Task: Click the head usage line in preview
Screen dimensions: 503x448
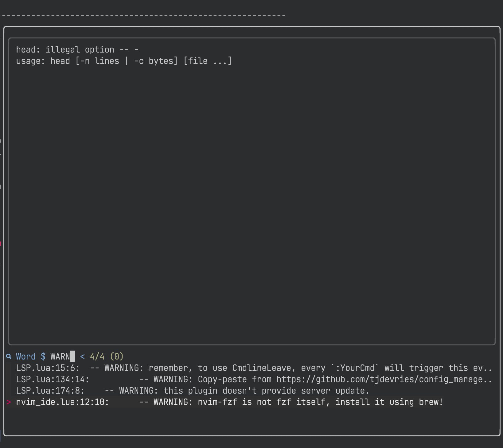Action: 124,61
